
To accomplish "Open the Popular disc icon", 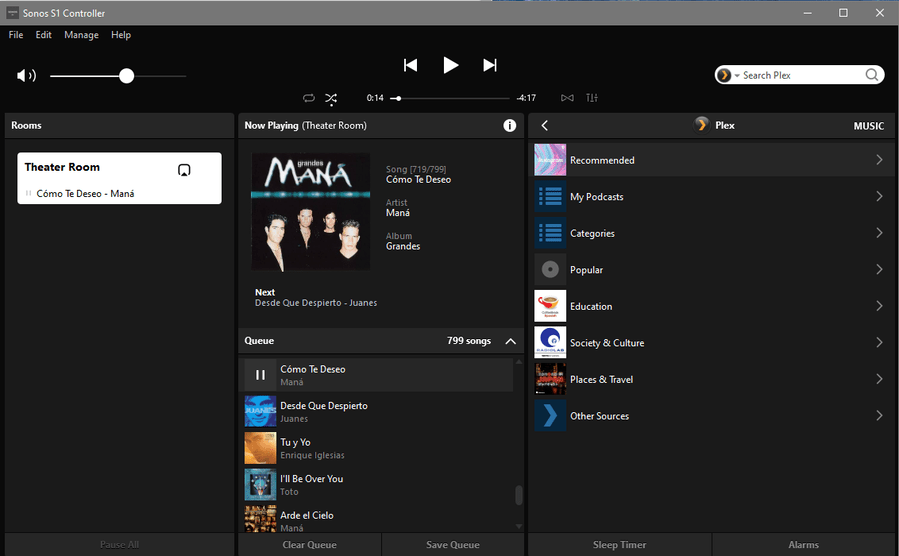I will pyautogui.click(x=550, y=269).
